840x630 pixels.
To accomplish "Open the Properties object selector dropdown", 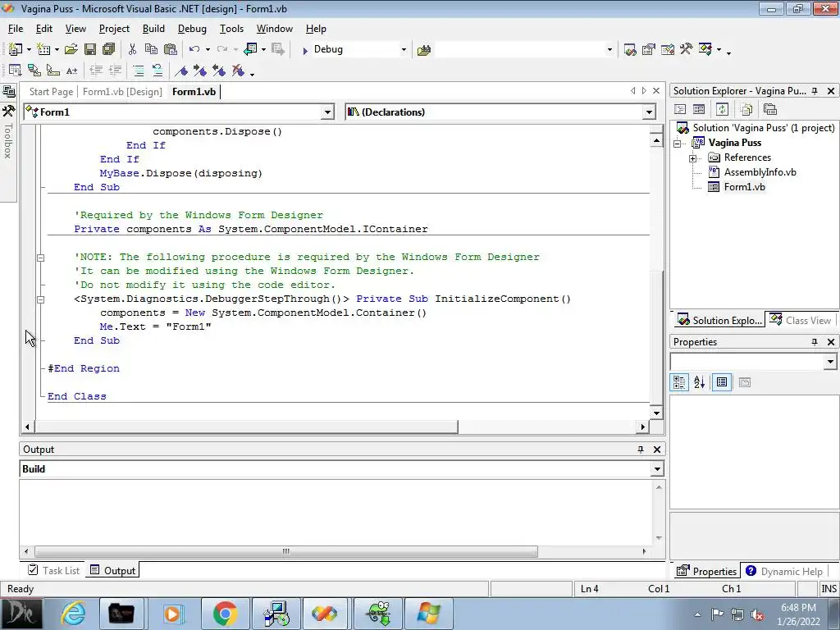I will pos(830,362).
